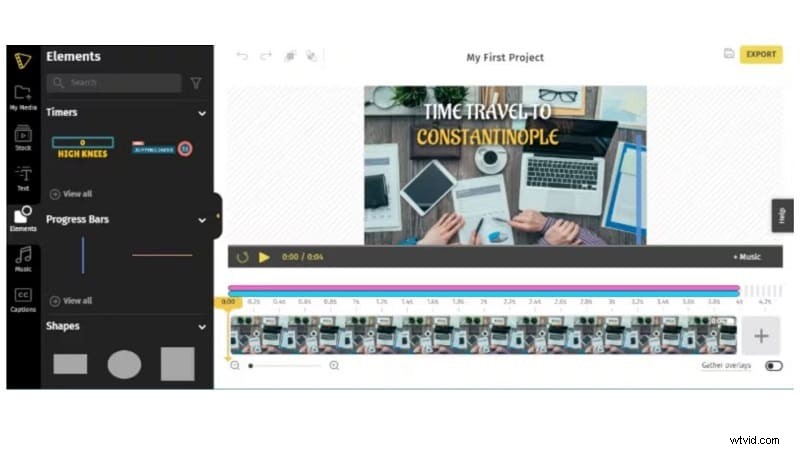Click the My First Project title
800x450 pixels.
coord(505,58)
